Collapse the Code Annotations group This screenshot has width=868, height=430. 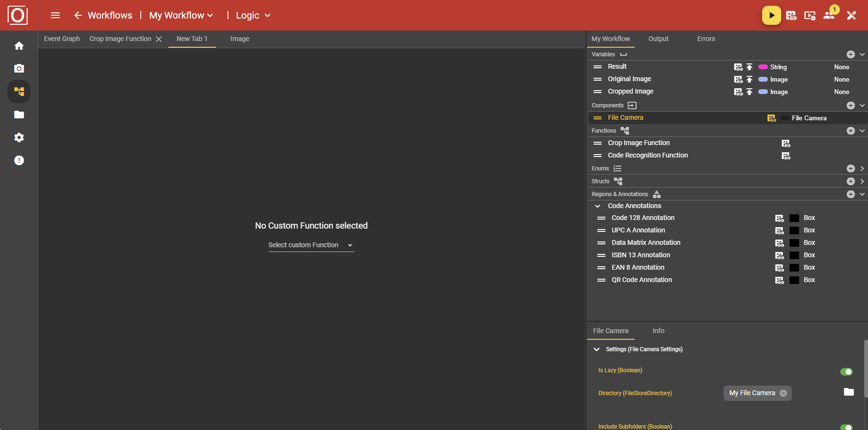tap(598, 206)
